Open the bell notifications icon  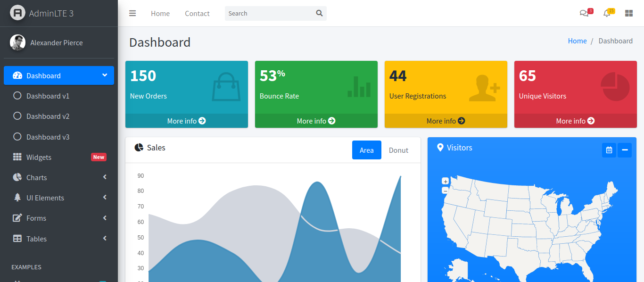607,14
